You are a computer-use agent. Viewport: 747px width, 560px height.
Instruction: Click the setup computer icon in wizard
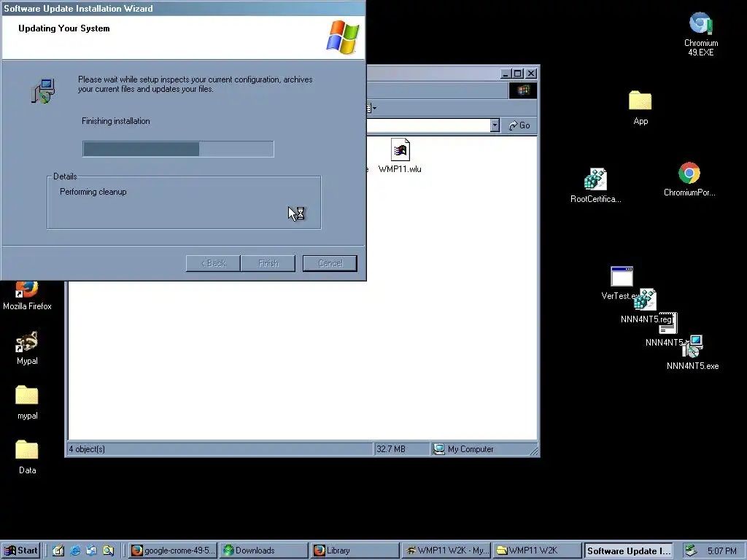(43, 91)
